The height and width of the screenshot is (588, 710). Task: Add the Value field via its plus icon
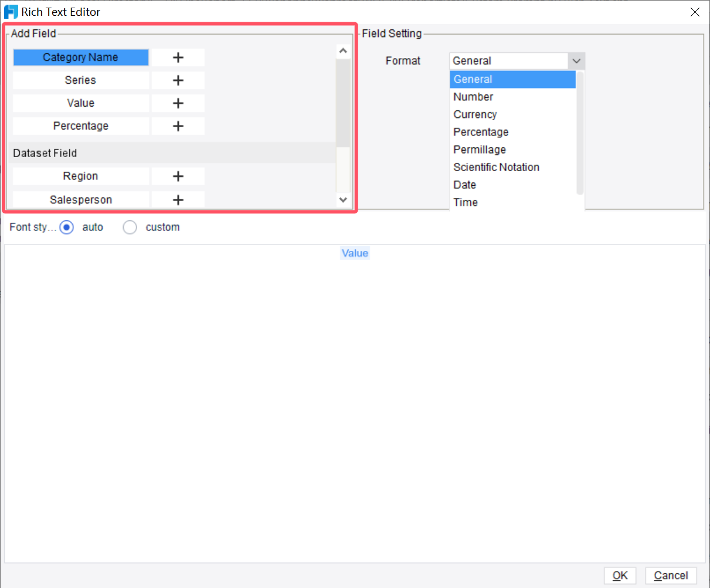click(x=178, y=103)
